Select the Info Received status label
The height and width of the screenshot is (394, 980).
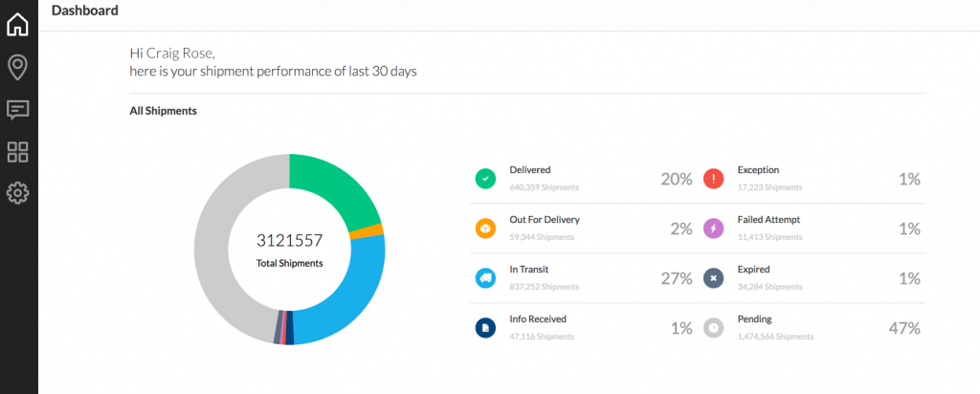(538, 319)
